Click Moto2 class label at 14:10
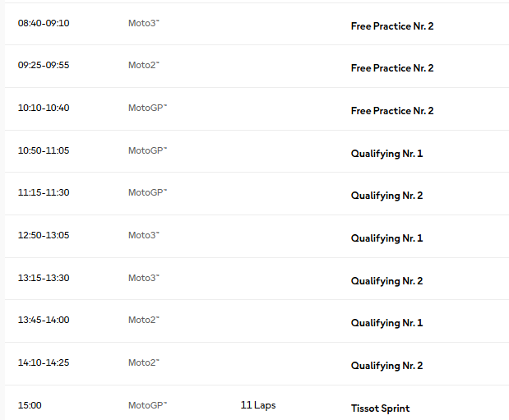Screen dimensions: 509x420 [x=144, y=362]
